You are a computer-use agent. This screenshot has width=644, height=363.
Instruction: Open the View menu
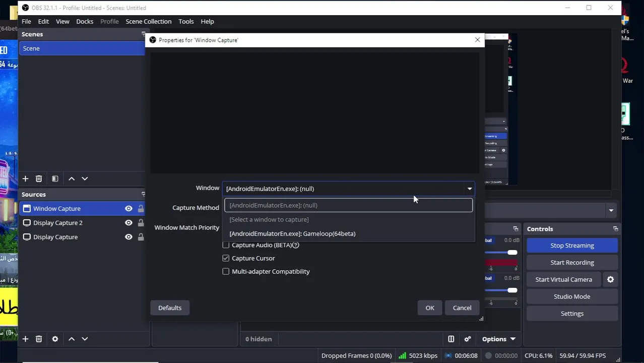tap(62, 21)
